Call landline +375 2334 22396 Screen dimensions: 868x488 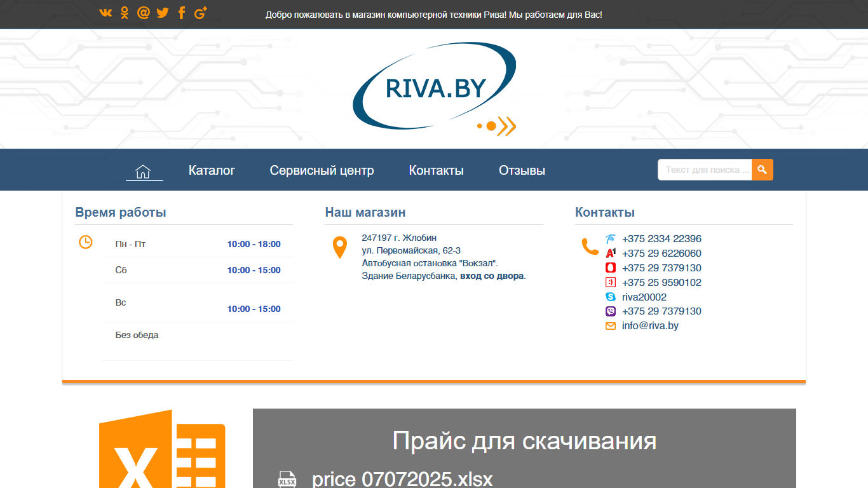pos(661,239)
